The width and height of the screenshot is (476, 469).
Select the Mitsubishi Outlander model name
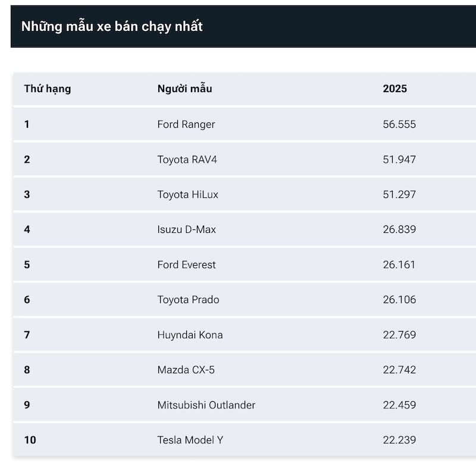(206, 405)
